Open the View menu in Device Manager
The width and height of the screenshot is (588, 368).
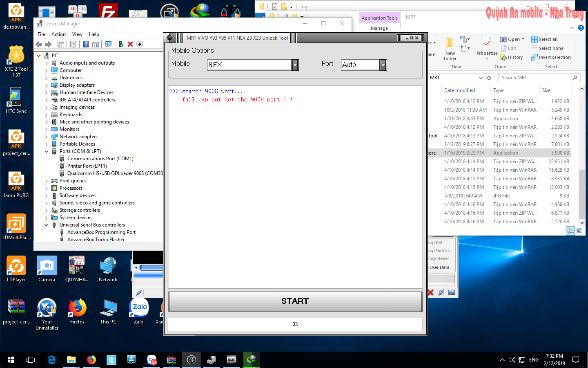(77, 34)
